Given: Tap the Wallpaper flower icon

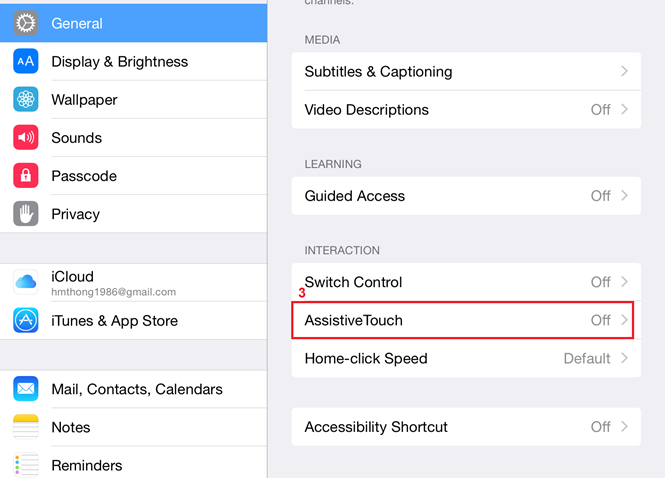Looking at the screenshot, I should click(x=26, y=99).
